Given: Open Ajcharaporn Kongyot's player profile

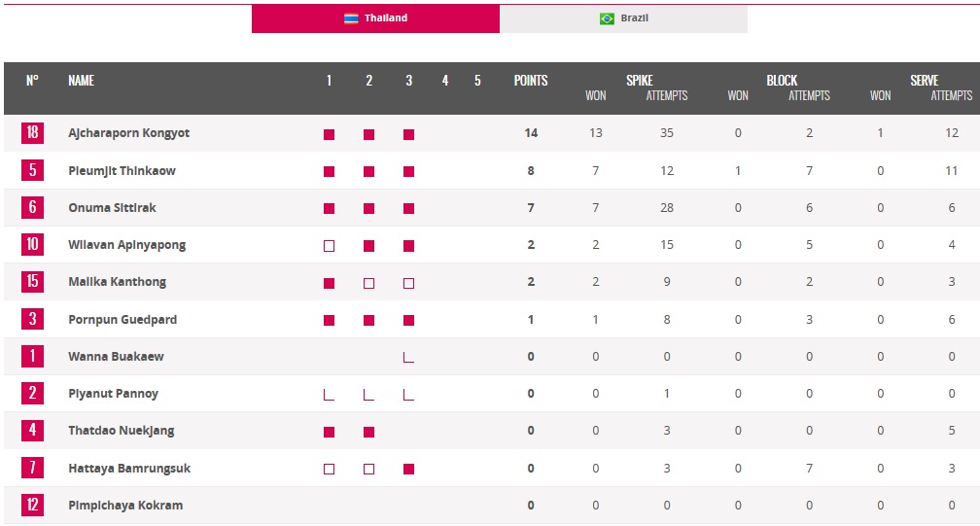Looking at the screenshot, I should point(128,133).
